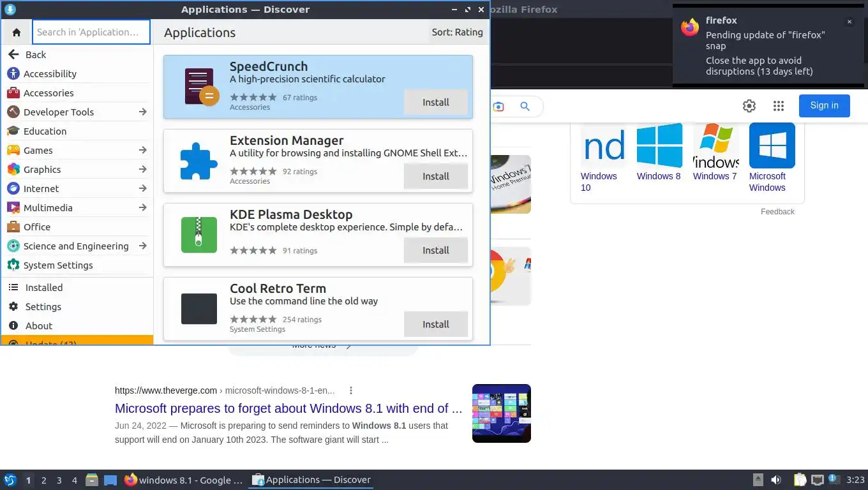Click the eject removable media tray icon
Screen dimensions: 868x490
(758, 480)
